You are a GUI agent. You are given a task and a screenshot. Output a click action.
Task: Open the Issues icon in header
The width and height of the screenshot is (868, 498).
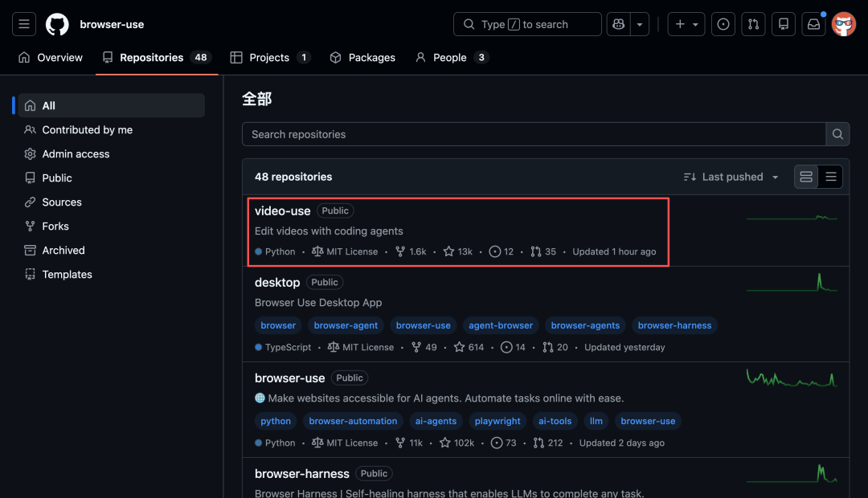pos(723,24)
